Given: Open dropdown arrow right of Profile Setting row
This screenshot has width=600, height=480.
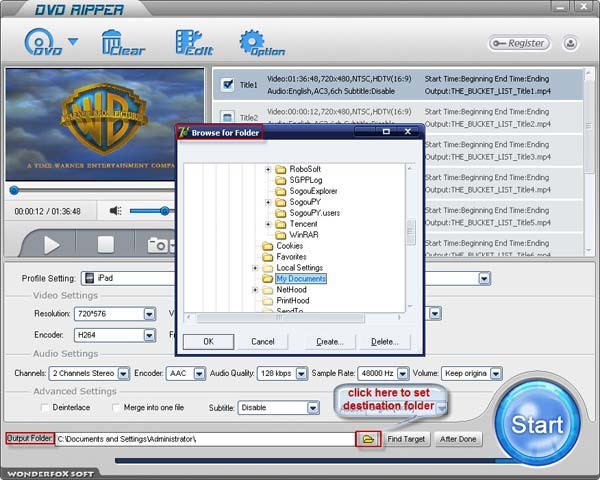Looking at the screenshot, I should tap(484, 278).
